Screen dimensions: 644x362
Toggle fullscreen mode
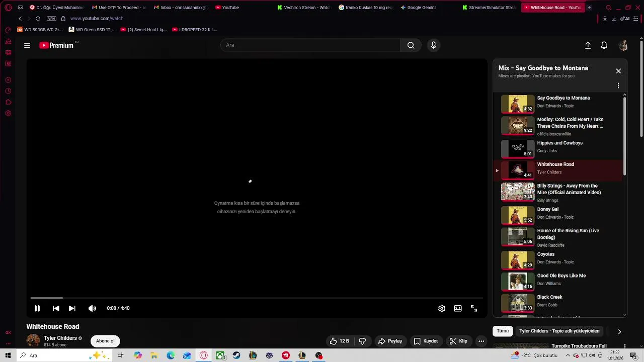coord(474,308)
